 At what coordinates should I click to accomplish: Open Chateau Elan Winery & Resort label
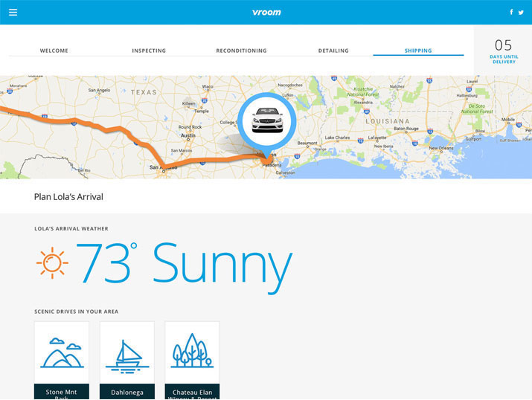(x=192, y=392)
